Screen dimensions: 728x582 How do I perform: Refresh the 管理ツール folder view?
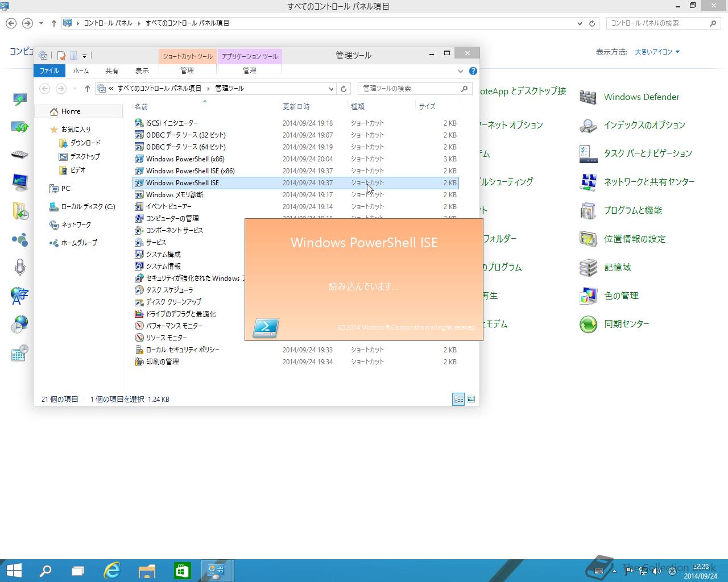[344, 89]
